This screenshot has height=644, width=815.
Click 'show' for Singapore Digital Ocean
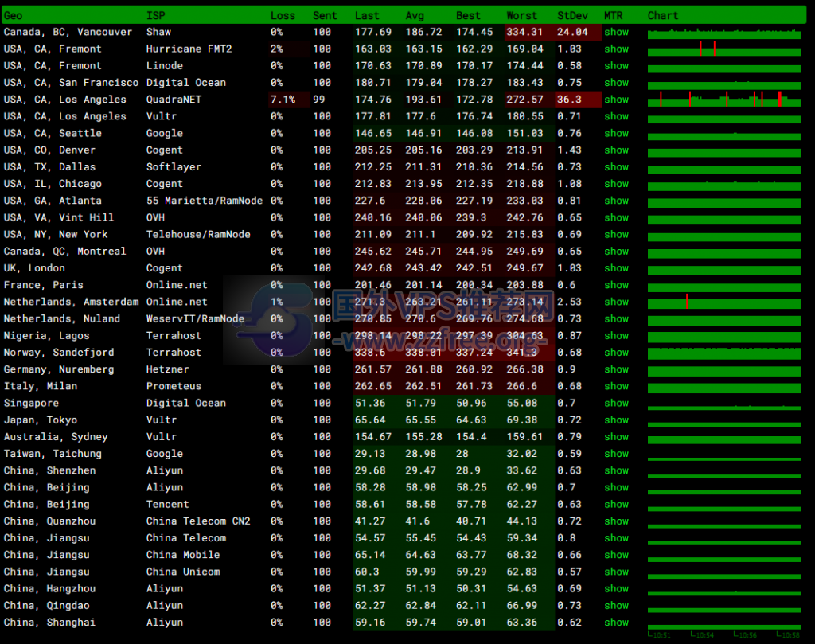coord(617,404)
